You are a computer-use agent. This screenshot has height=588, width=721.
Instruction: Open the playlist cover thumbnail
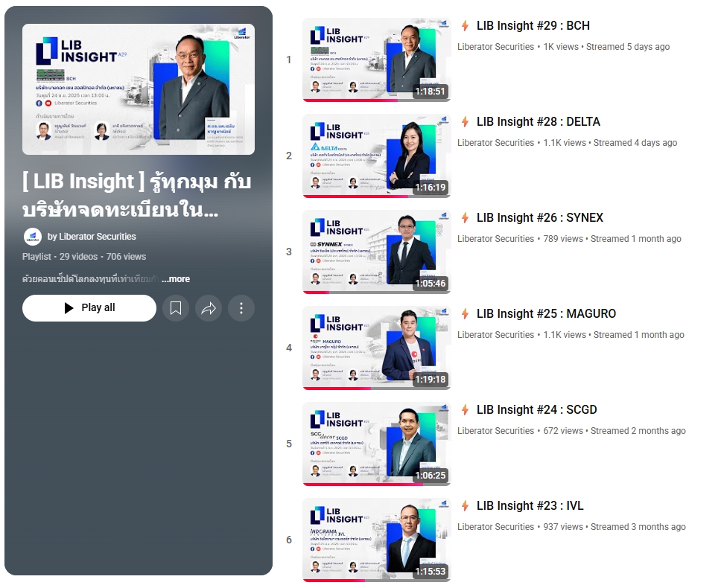pyautogui.click(x=139, y=89)
